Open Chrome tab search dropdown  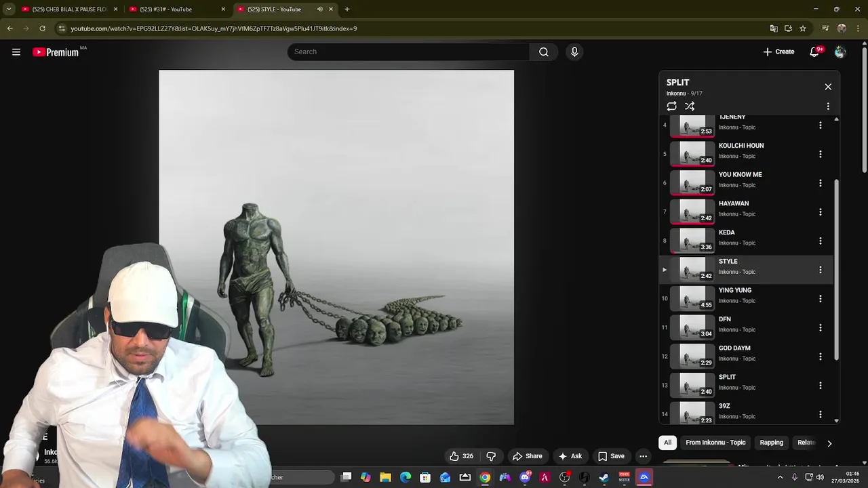pyautogui.click(x=9, y=9)
